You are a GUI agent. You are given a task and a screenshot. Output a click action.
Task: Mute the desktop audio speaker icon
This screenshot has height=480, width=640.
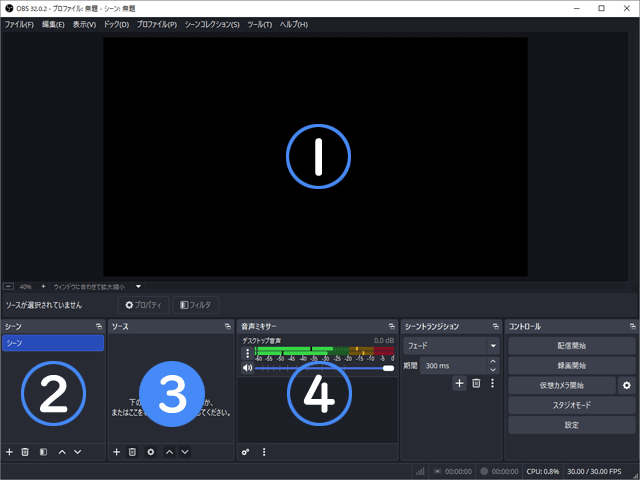click(x=247, y=368)
